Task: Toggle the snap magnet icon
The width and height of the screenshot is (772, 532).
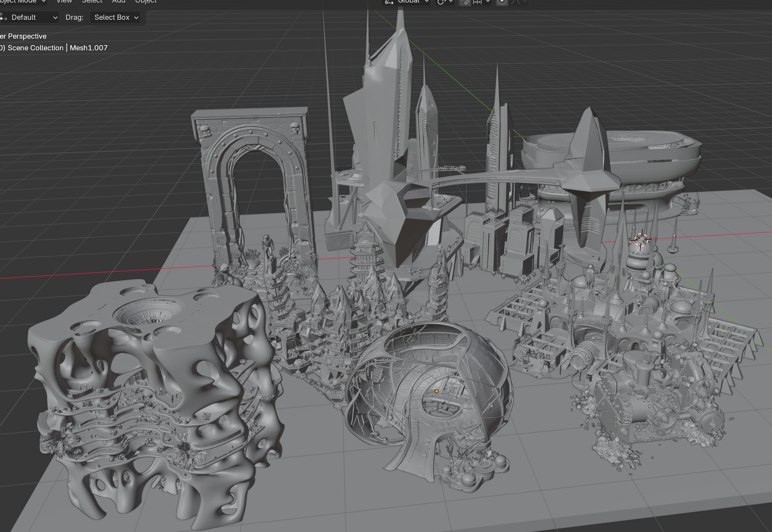Action: pos(465,2)
